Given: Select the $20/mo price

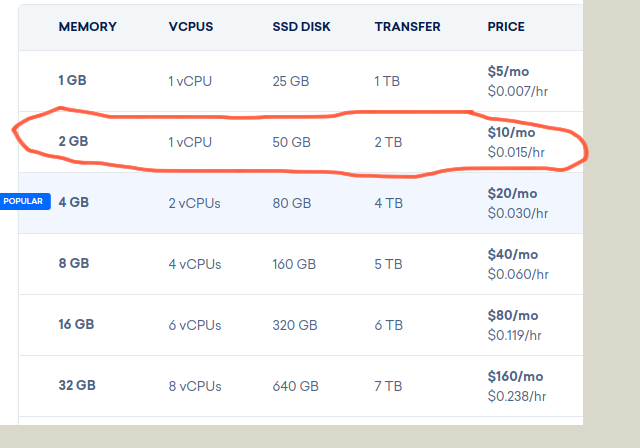Looking at the screenshot, I should click(512, 193).
